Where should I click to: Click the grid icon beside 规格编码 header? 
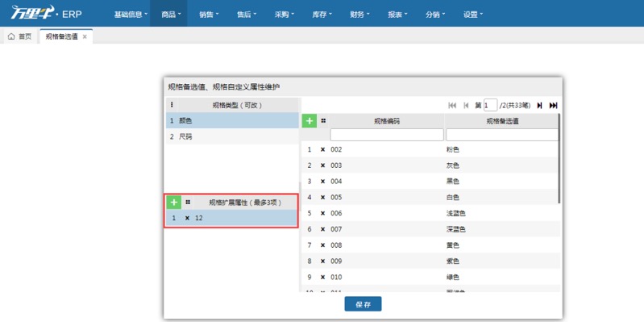[323, 121]
